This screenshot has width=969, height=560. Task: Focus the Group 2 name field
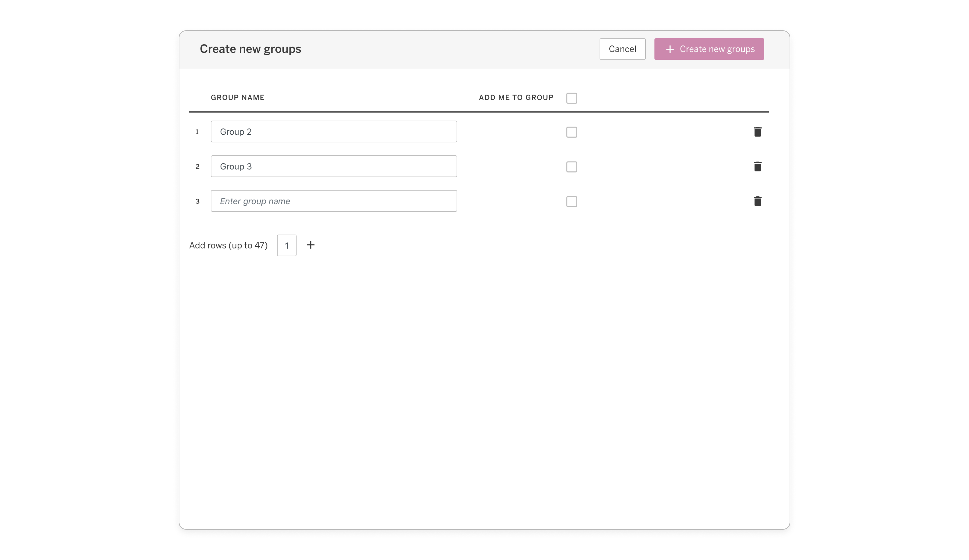click(x=334, y=131)
